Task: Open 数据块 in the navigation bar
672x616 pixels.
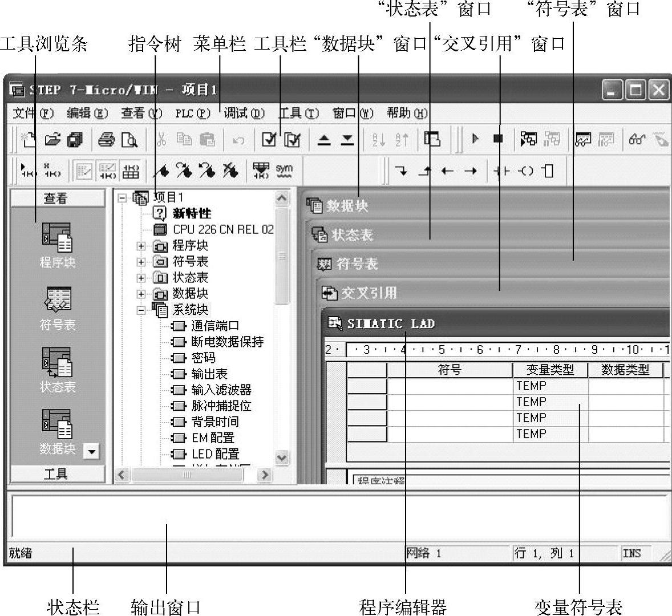Action: tap(58, 432)
